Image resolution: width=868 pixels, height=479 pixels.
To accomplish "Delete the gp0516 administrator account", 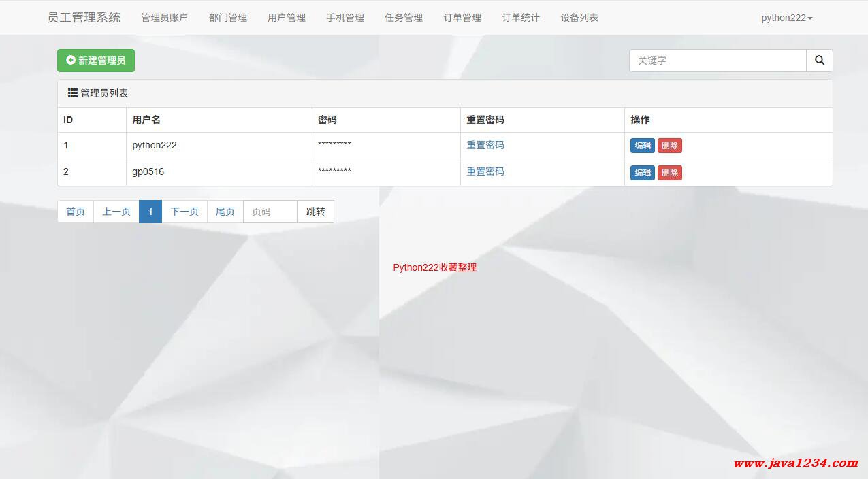I will click(669, 173).
